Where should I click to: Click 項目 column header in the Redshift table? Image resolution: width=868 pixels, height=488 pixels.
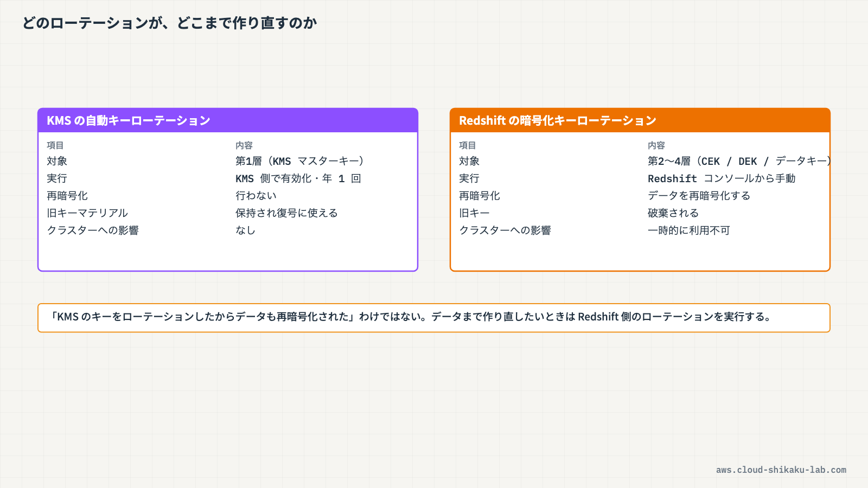pos(468,145)
